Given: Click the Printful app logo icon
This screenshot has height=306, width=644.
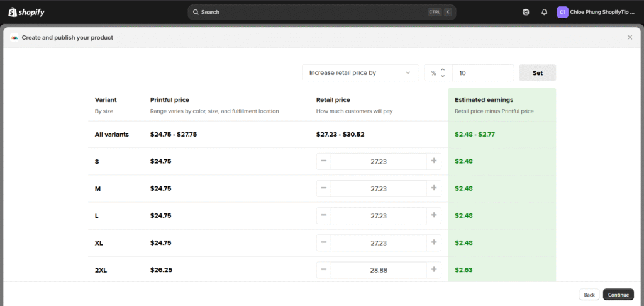Looking at the screenshot, I should pos(14,37).
